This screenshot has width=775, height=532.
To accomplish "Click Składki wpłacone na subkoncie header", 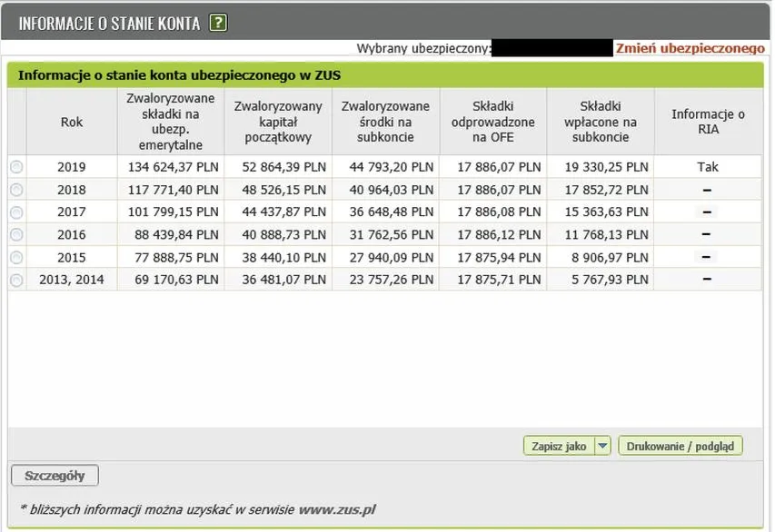I will click(x=601, y=122).
